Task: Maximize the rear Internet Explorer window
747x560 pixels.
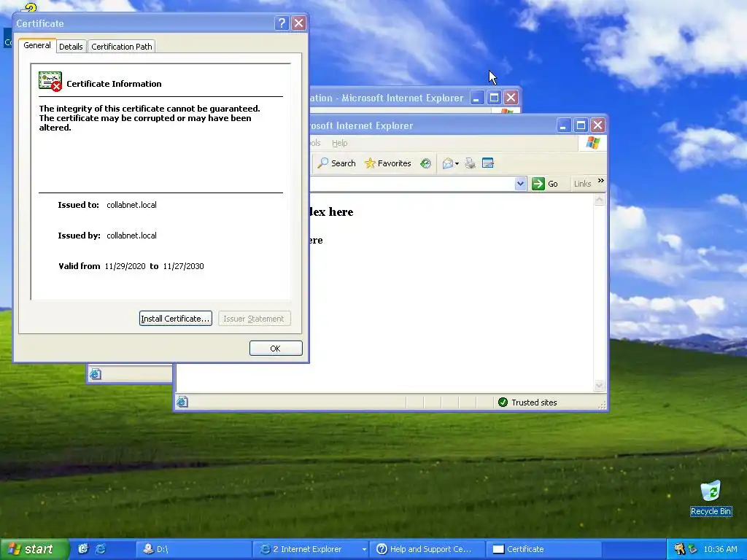Action: click(494, 98)
